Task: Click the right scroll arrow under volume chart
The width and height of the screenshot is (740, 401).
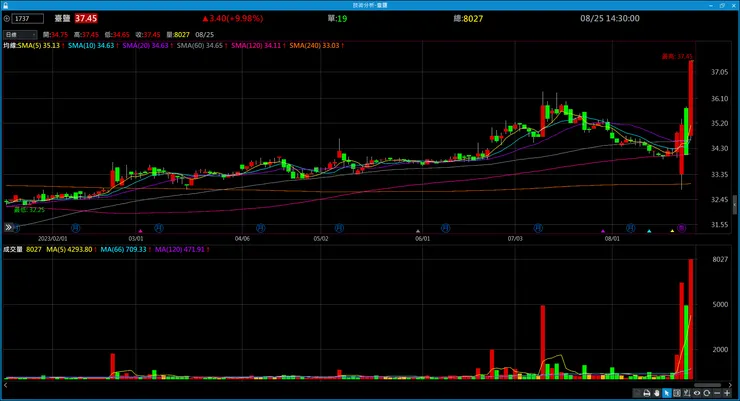Action: [x=730, y=385]
